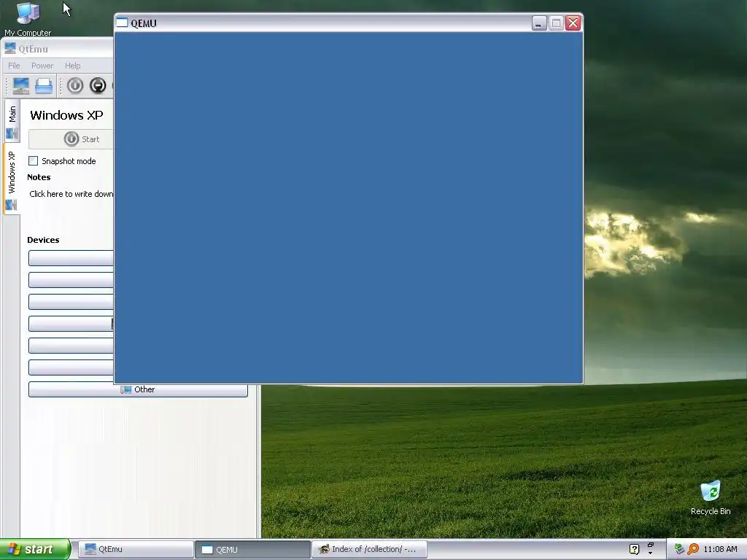Viewport: 747px width, 560px height.
Task: Open the Index of /collection/ taskbar item
Action: pos(370,549)
